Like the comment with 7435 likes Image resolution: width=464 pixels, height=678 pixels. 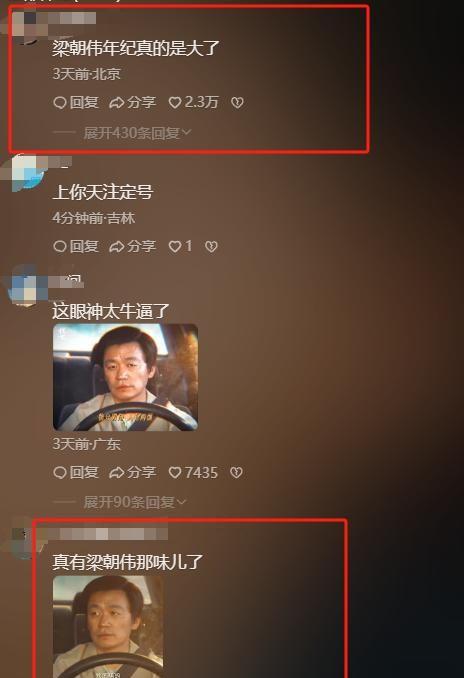pyautogui.click(x=193, y=473)
